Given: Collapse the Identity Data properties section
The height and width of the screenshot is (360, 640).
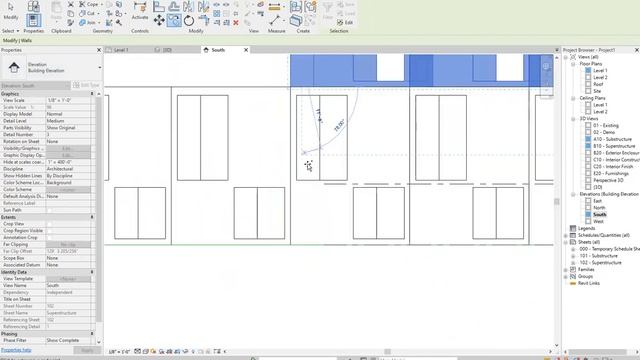Looking at the screenshot, I should pos(92,272).
